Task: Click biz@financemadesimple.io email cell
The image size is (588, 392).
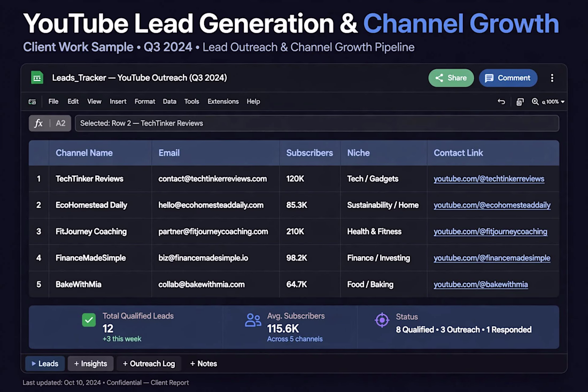Action: pyautogui.click(x=215, y=258)
